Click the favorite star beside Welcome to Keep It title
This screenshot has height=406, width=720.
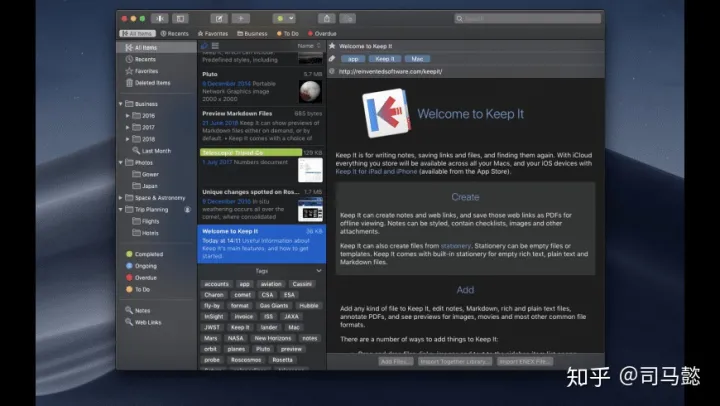point(332,46)
